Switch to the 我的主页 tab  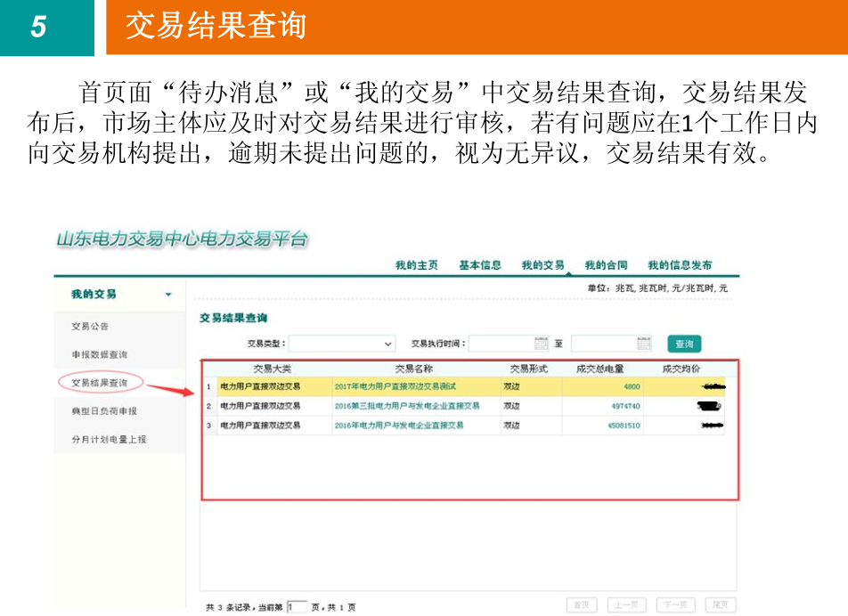pos(416,265)
